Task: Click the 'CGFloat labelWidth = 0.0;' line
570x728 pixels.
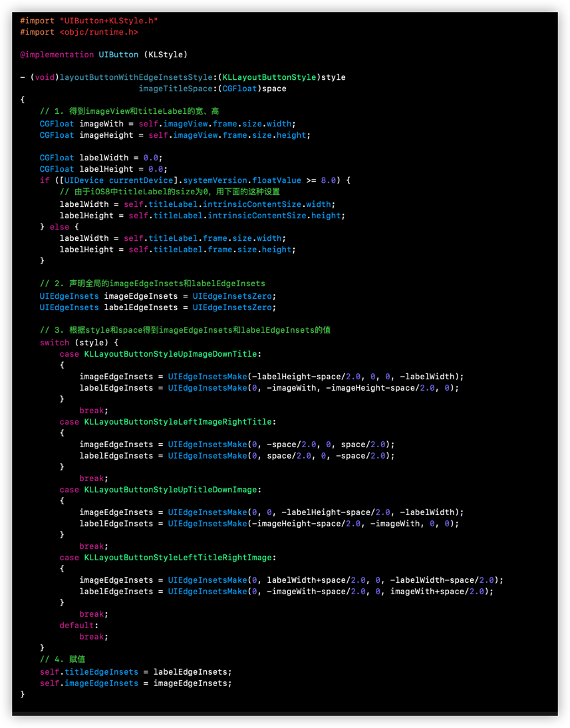Action: [x=101, y=158]
